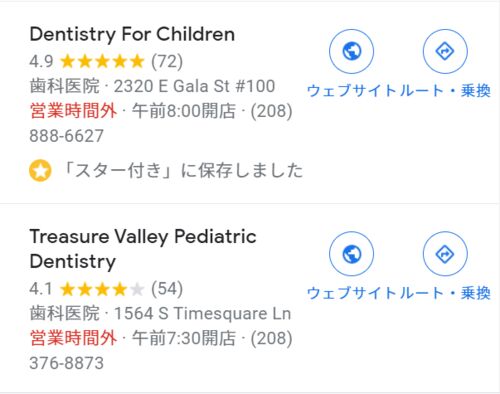Click the 4.9 star rating row
Viewport: 500px width, 394px height.
point(106,61)
